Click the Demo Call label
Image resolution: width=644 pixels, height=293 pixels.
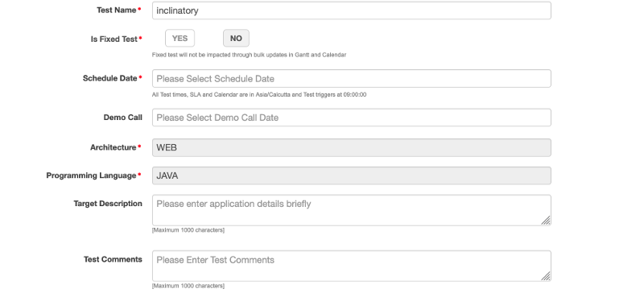click(123, 118)
